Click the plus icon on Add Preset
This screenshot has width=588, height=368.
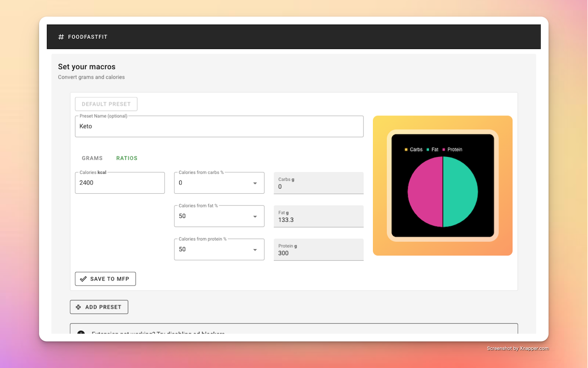point(79,307)
